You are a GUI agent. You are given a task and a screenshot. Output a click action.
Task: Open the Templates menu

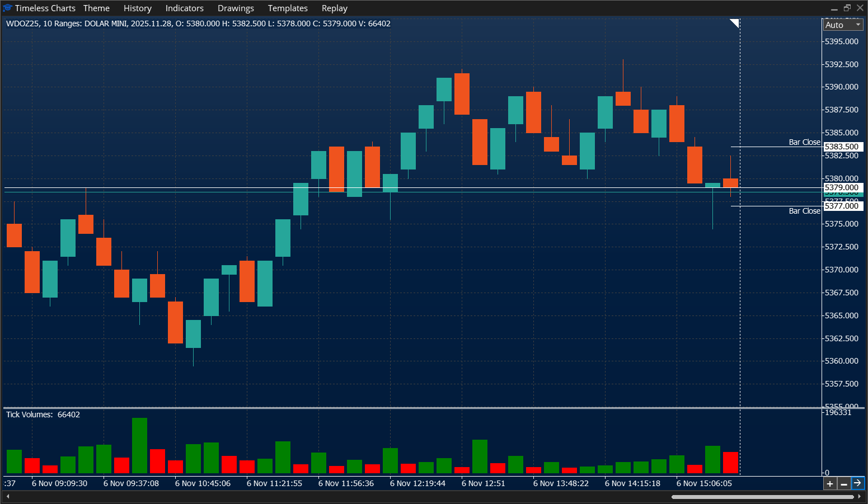[x=288, y=8]
